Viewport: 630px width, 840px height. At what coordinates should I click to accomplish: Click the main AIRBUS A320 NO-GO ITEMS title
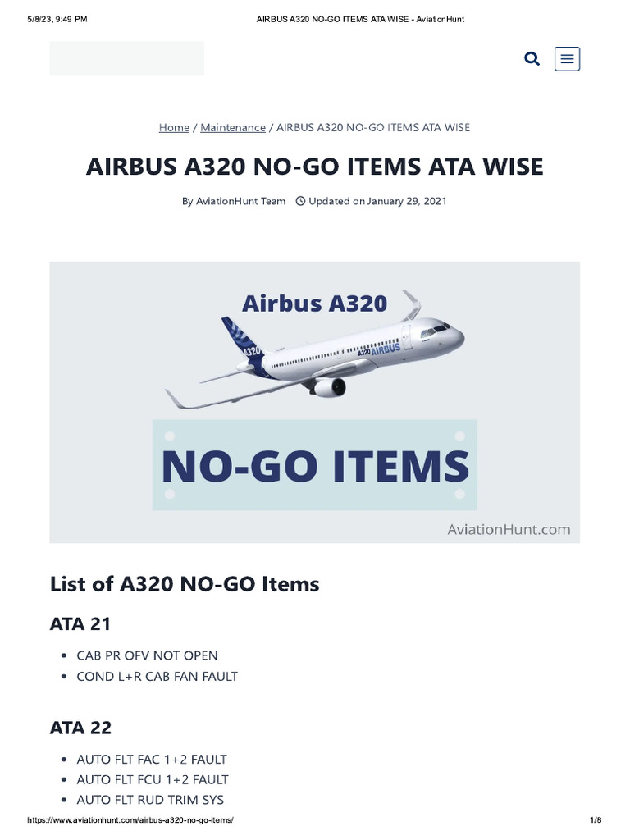(315, 167)
